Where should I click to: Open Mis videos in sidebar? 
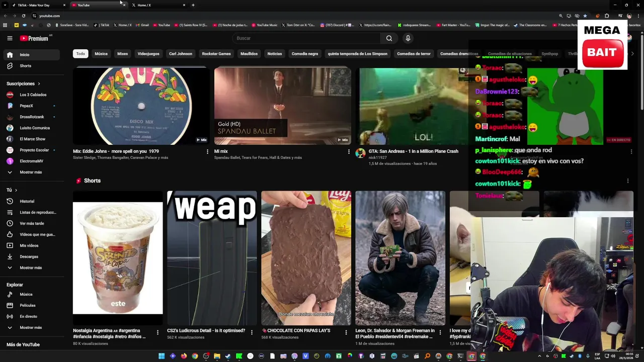pyautogui.click(x=33, y=245)
